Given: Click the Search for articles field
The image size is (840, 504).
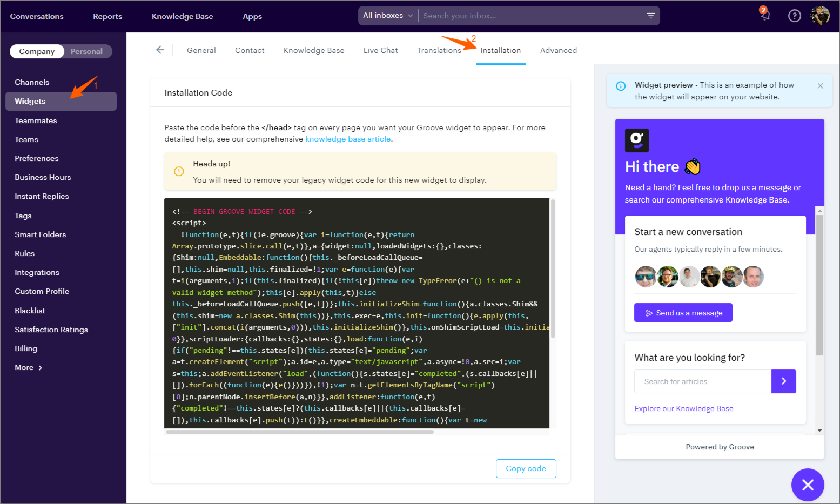Looking at the screenshot, I should (x=703, y=381).
